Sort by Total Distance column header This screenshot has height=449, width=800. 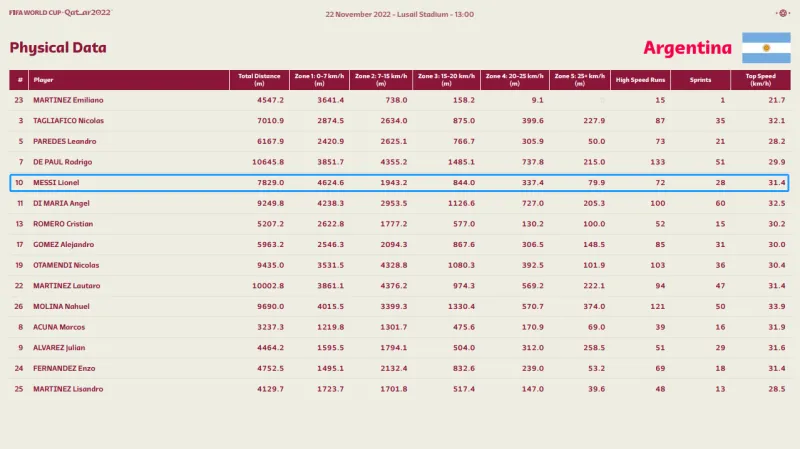(260, 80)
